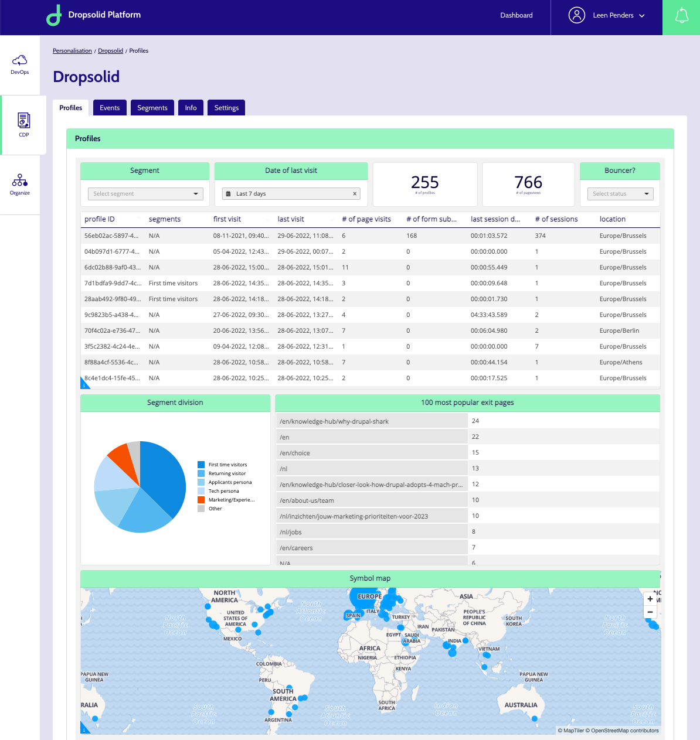Screen dimensions: 700x740
Task: Zoom in on the symbol map
Action: tap(650, 599)
